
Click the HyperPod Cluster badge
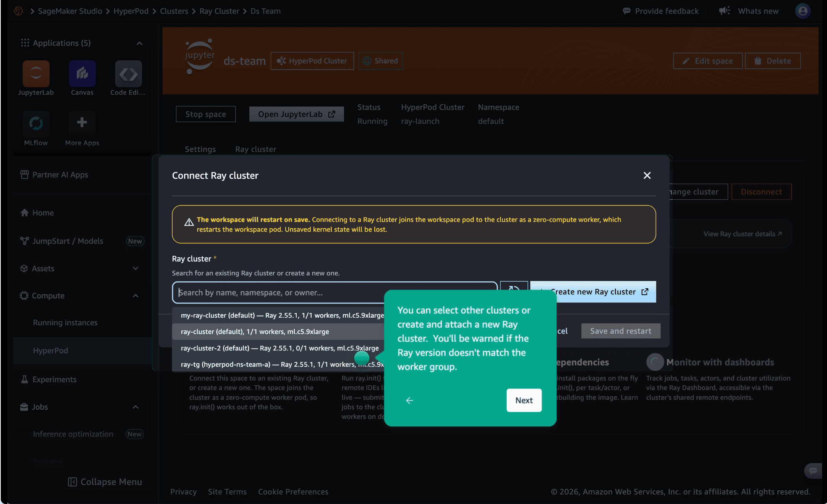(312, 61)
